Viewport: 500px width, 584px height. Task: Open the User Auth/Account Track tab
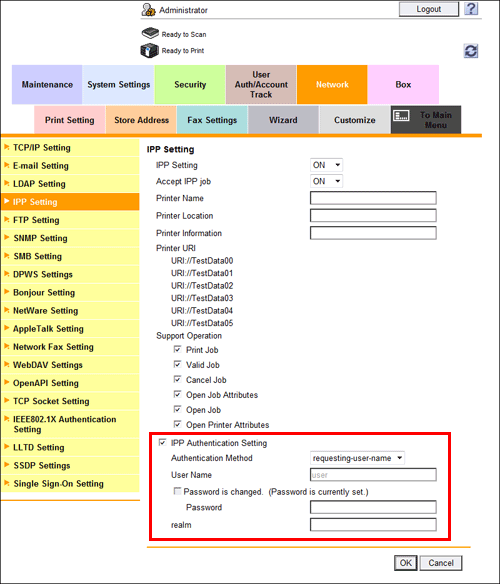[x=261, y=85]
